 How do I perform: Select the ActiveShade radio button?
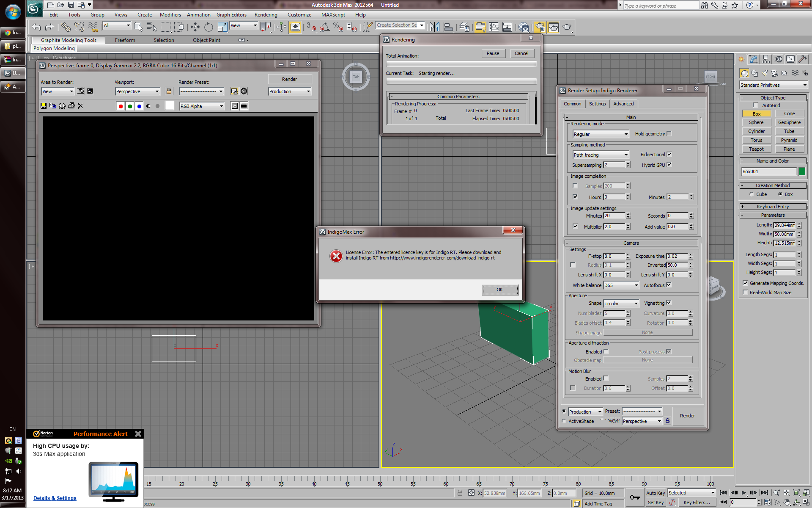pos(564,421)
